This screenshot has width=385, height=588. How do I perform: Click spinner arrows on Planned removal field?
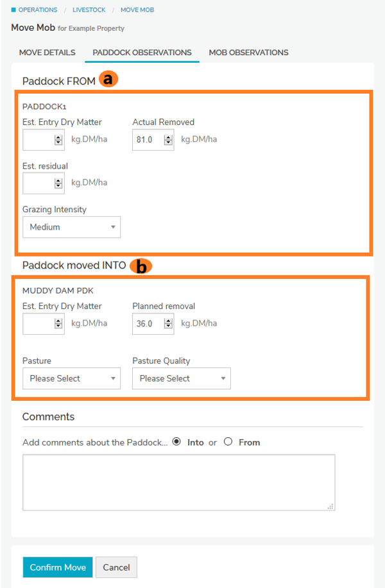click(168, 324)
